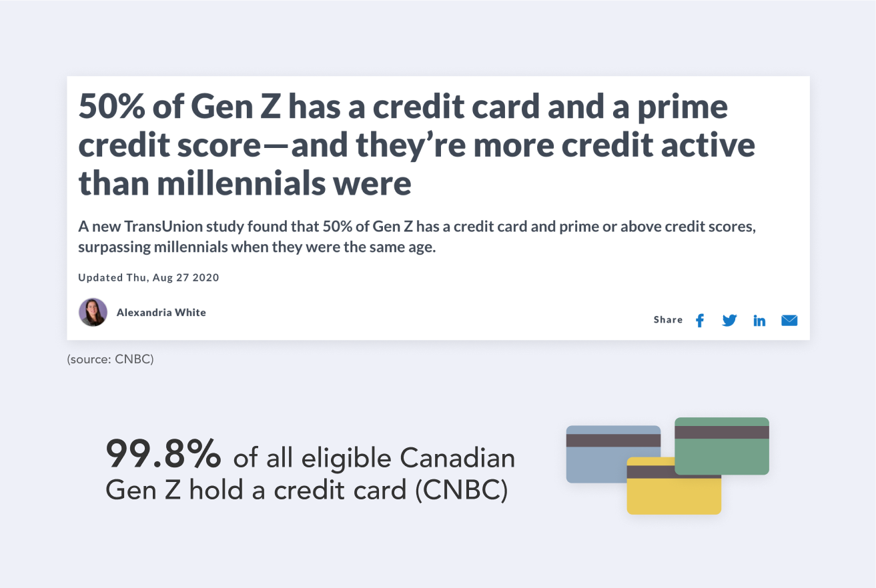Viewport: 876px width, 588px height.
Task: Click the bold 99.8% statistic
Action: 163,455
